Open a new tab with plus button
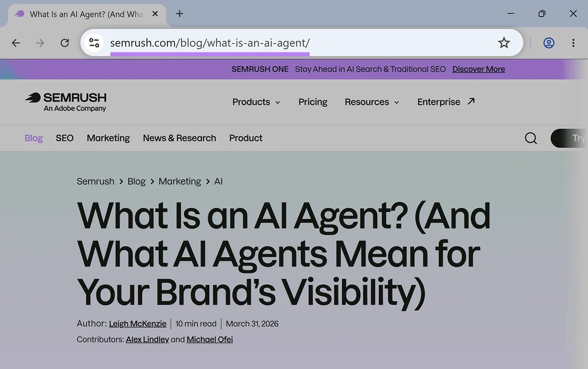 click(179, 14)
